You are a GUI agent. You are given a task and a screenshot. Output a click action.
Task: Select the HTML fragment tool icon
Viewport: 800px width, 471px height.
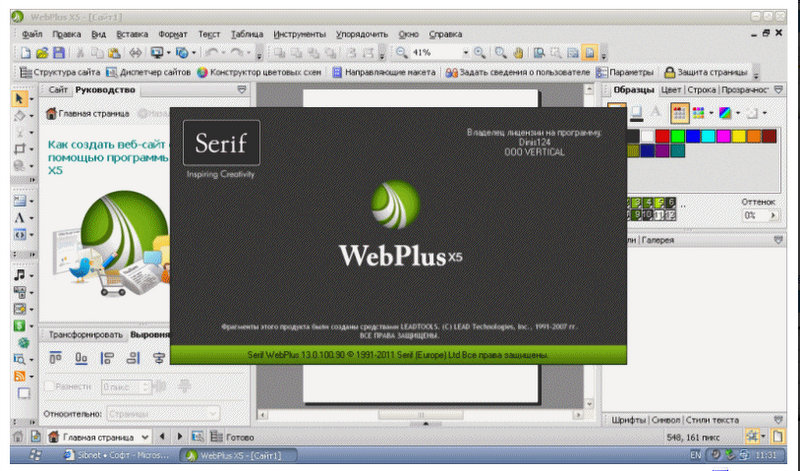click(19, 235)
